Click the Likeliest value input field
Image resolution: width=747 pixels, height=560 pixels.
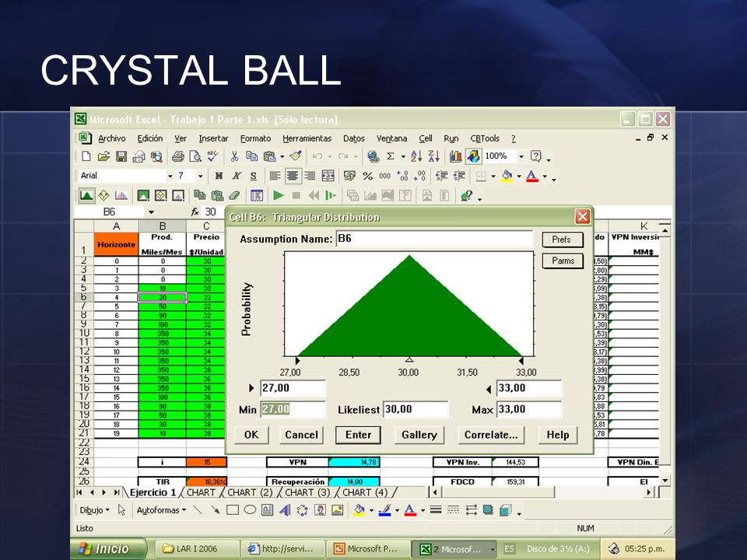coord(416,410)
